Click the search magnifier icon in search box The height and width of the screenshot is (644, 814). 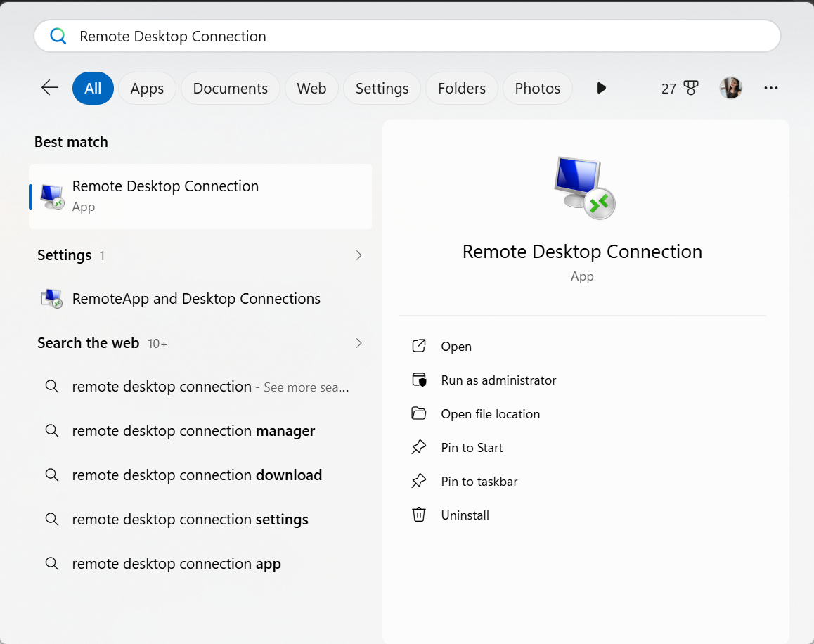pyautogui.click(x=58, y=37)
